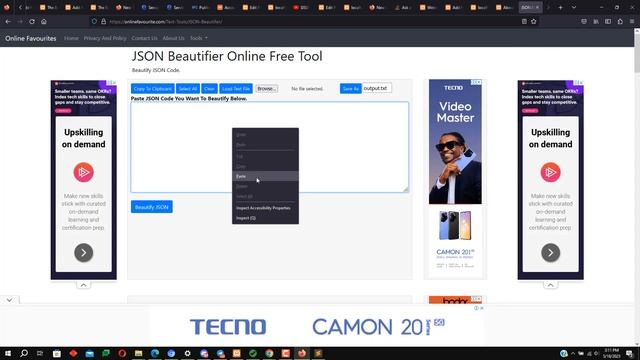Image resolution: width=640 pixels, height=360 pixels.
Task: Click the Beautify JSON button
Action: point(152,207)
